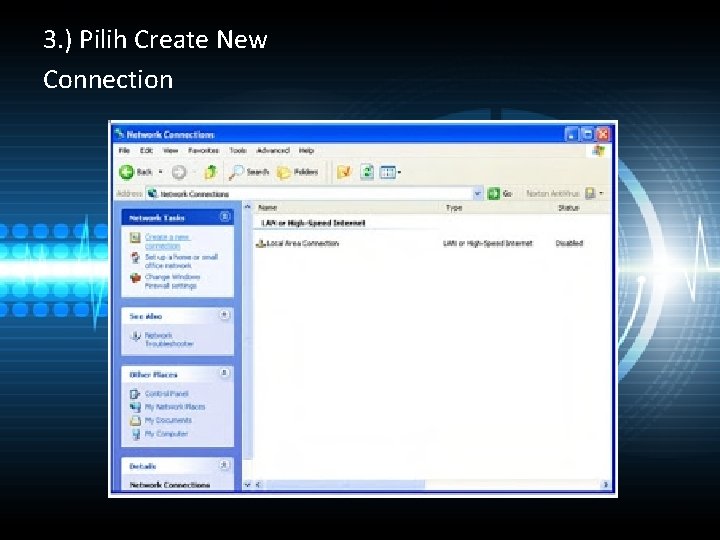Click the Norton AntiVirus toolbar icon
Screen dimensions: 720x540
click(590, 193)
